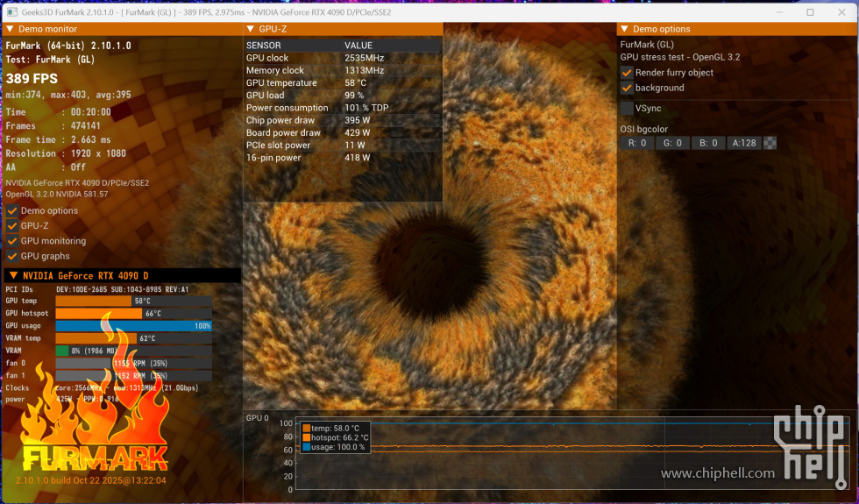Enable the VSync checkbox
This screenshot has height=504, width=859.
click(x=627, y=108)
